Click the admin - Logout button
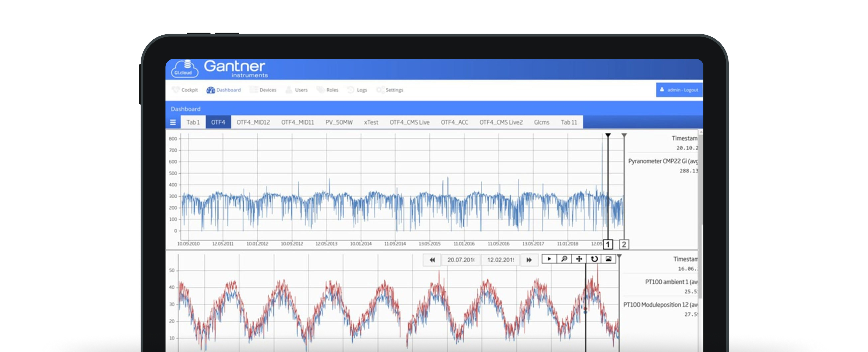Viewport: 868px width, 352px height. click(679, 90)
